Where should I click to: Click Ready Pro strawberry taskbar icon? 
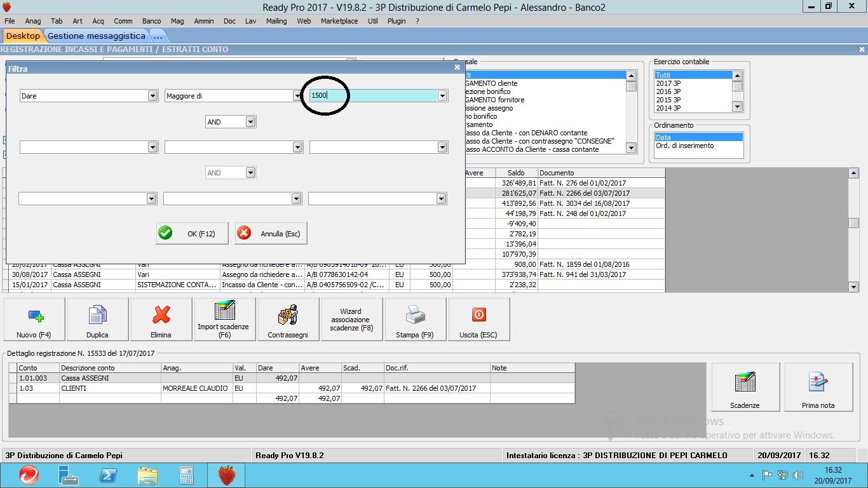point(226,475)
